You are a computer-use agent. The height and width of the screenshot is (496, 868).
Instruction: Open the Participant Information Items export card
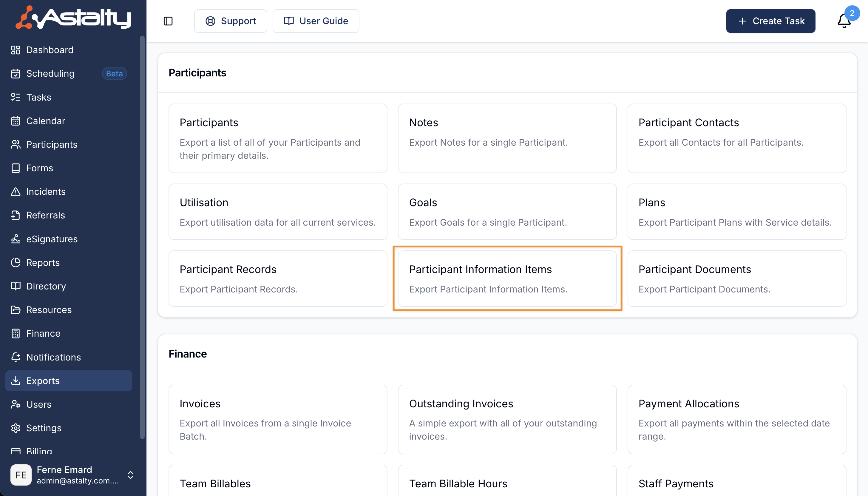[507, 279]
